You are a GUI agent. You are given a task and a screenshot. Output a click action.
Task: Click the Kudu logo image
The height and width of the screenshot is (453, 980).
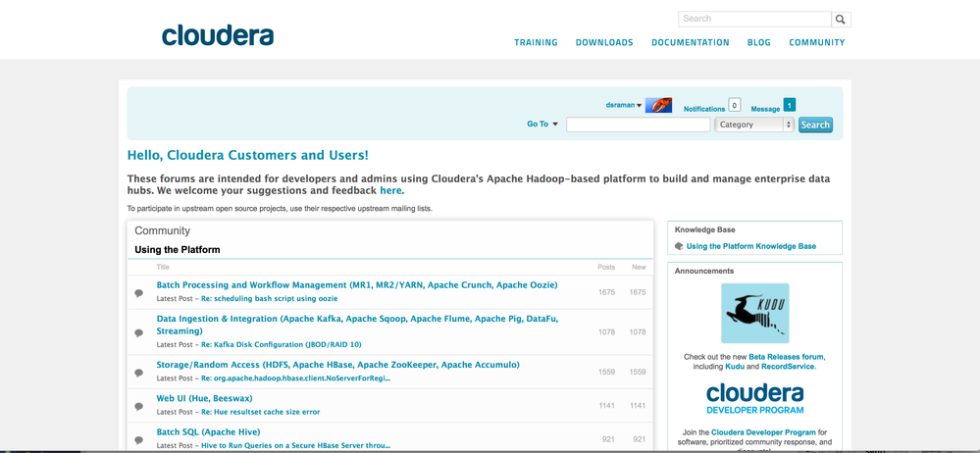tap(754, 314)
